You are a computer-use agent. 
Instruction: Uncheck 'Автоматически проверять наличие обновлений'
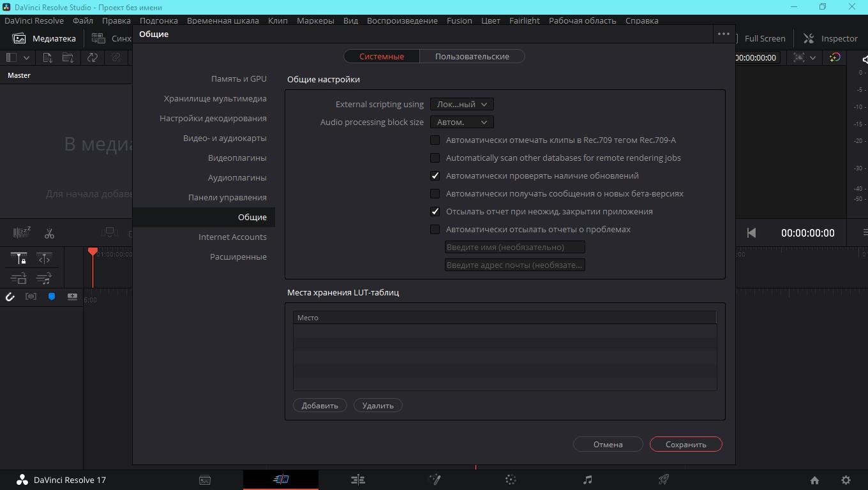pyautogui.click(x=435, y=175)
